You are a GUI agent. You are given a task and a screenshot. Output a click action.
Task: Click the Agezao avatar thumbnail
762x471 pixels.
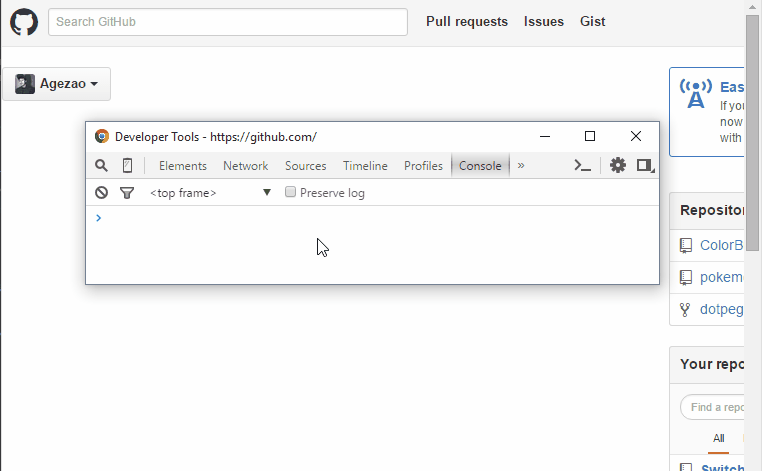click(x=25, y=84)
